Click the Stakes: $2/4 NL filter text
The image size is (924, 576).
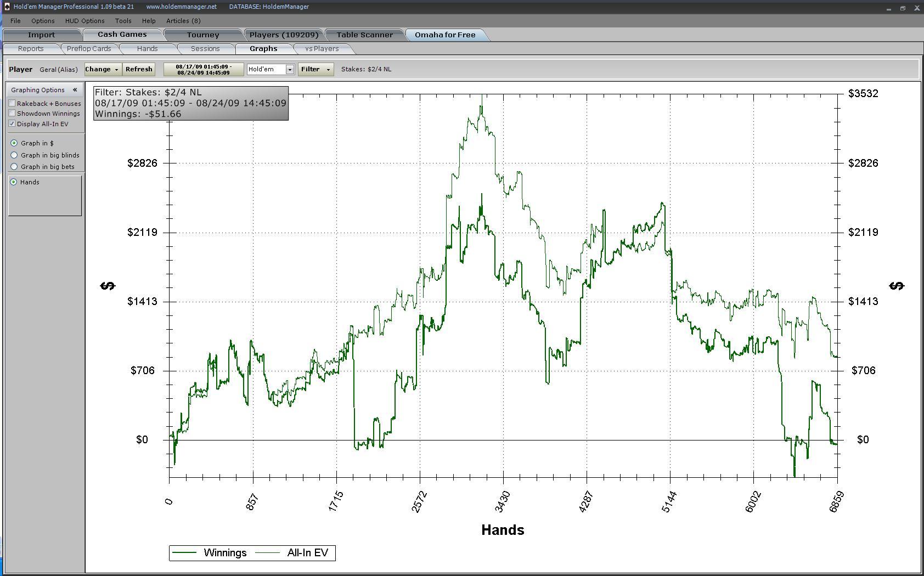pos(367,69)
